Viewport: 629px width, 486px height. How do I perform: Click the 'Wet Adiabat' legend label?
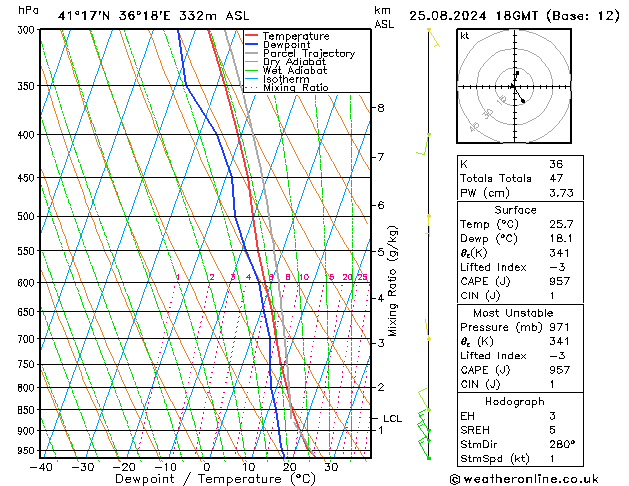295,70
